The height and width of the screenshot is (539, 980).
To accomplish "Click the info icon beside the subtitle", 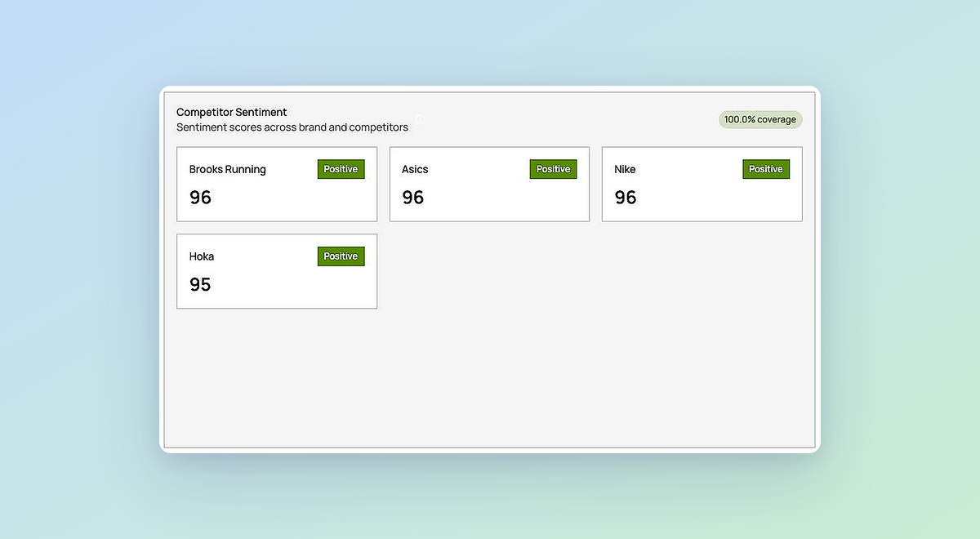I will click(x=420, y=120).
